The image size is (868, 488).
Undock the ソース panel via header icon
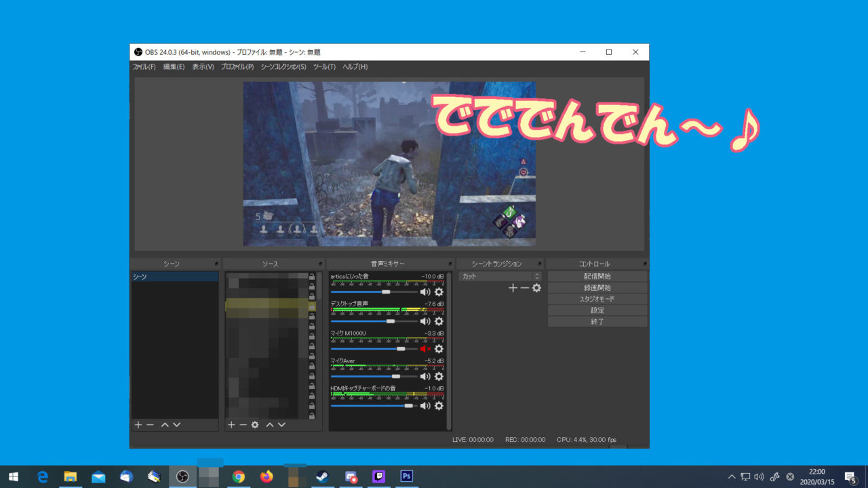click(x=320, y=264)
